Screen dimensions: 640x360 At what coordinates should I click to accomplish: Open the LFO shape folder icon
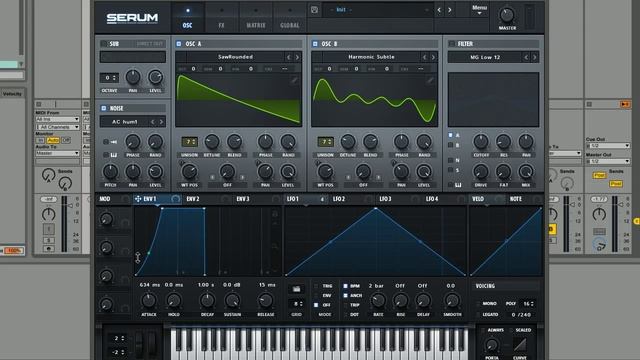pyautogui.click(x=296, y=289)
